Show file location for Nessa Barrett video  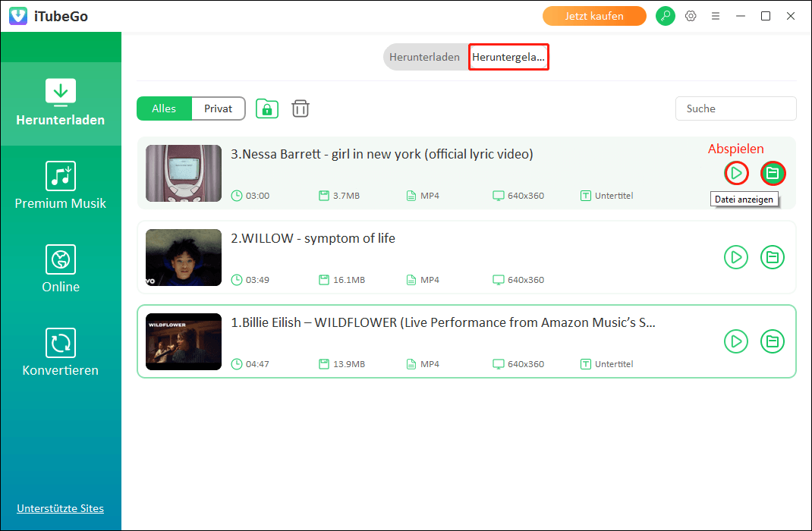[x=773, y=173]
